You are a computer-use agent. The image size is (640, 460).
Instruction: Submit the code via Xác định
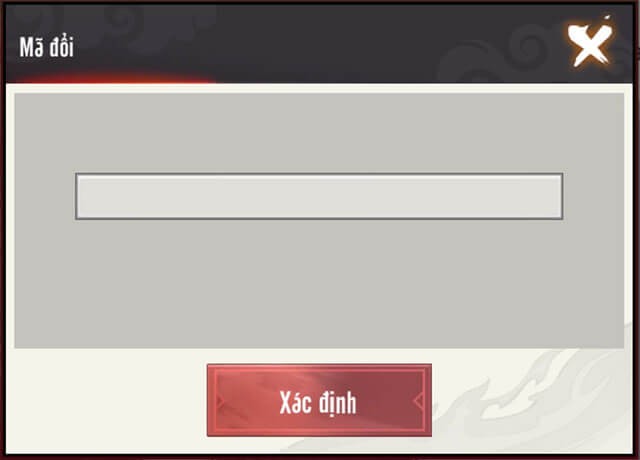(x=319, y=400)
